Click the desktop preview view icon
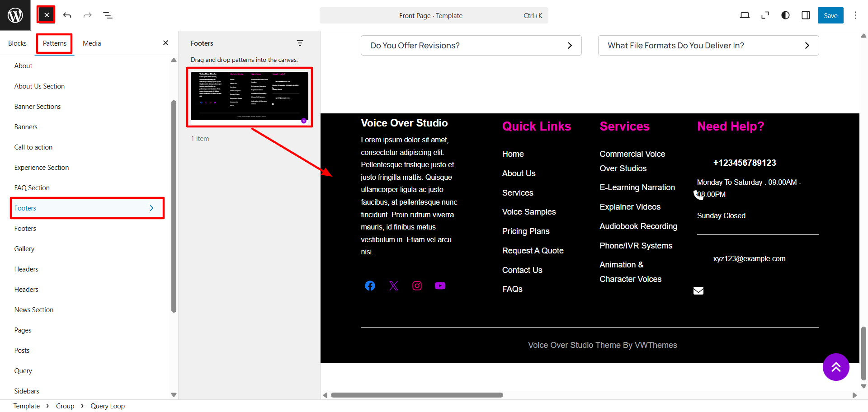Image resolution: width=868 pixels, height=412 pixels. pos(745,15)
